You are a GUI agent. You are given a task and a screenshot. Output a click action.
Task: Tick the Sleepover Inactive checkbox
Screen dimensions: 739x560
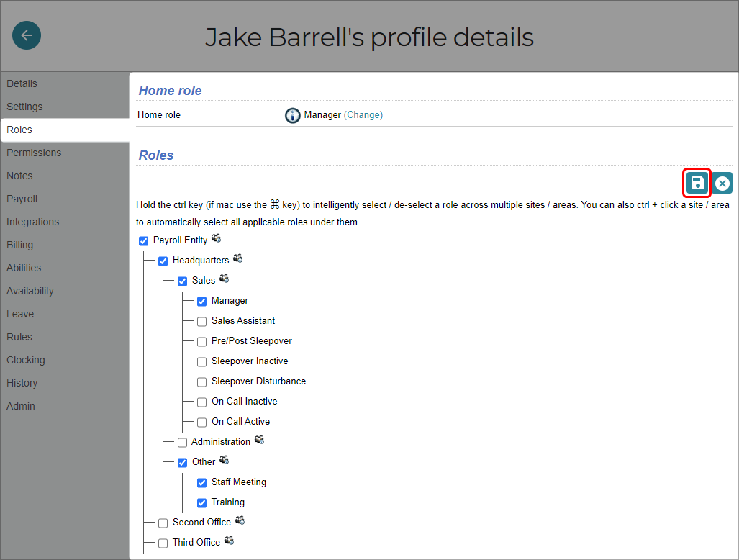click(201, 362)
